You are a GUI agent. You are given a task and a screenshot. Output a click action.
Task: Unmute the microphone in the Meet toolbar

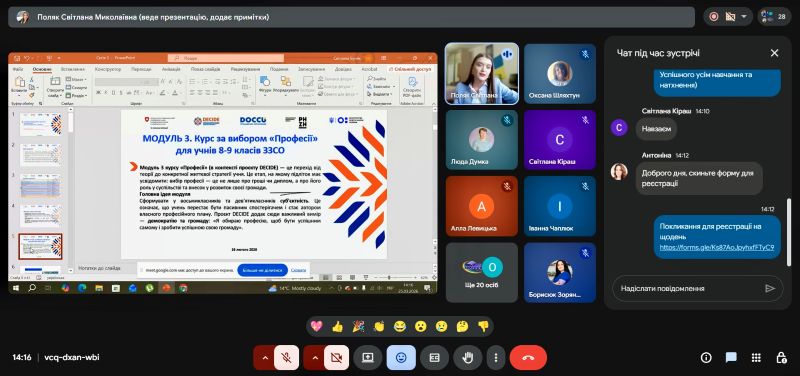[287, 358]
